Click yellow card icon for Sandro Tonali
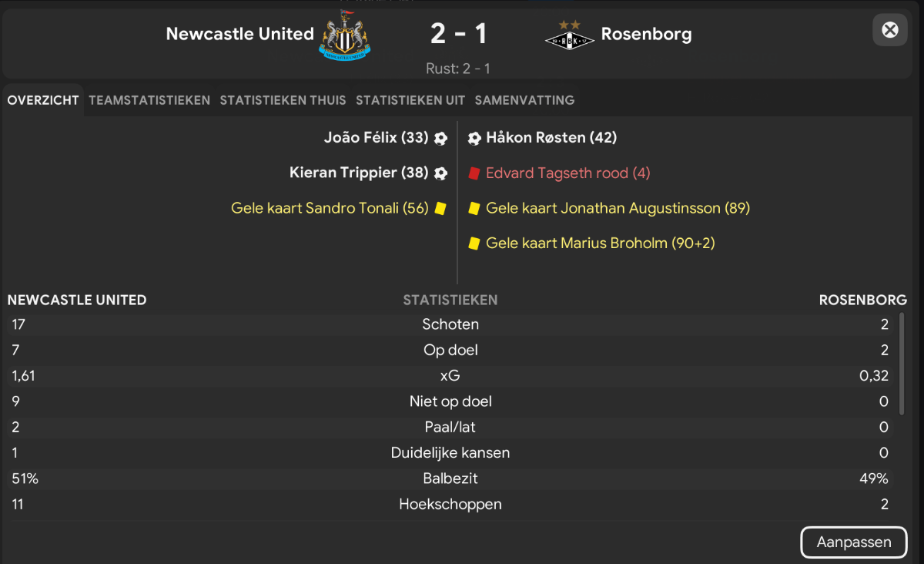Screen dimensions: 924x564 [x=440, y=208]
